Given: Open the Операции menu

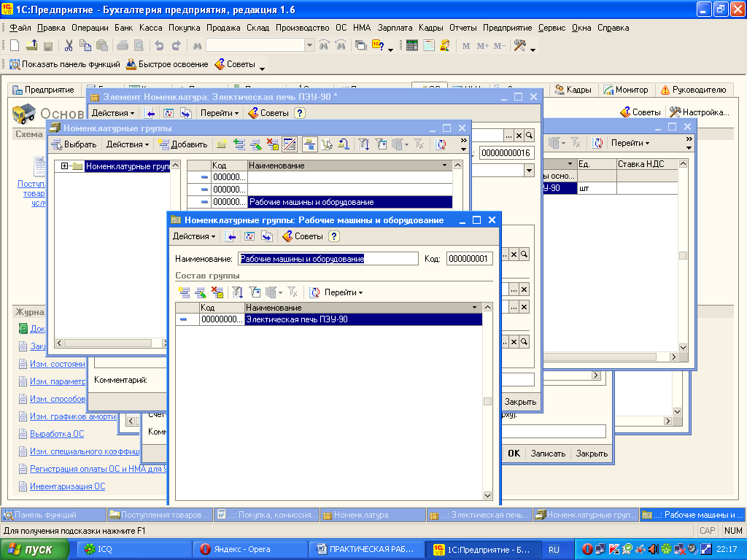Looking at the screenshot, I should [x=90, y=28].
